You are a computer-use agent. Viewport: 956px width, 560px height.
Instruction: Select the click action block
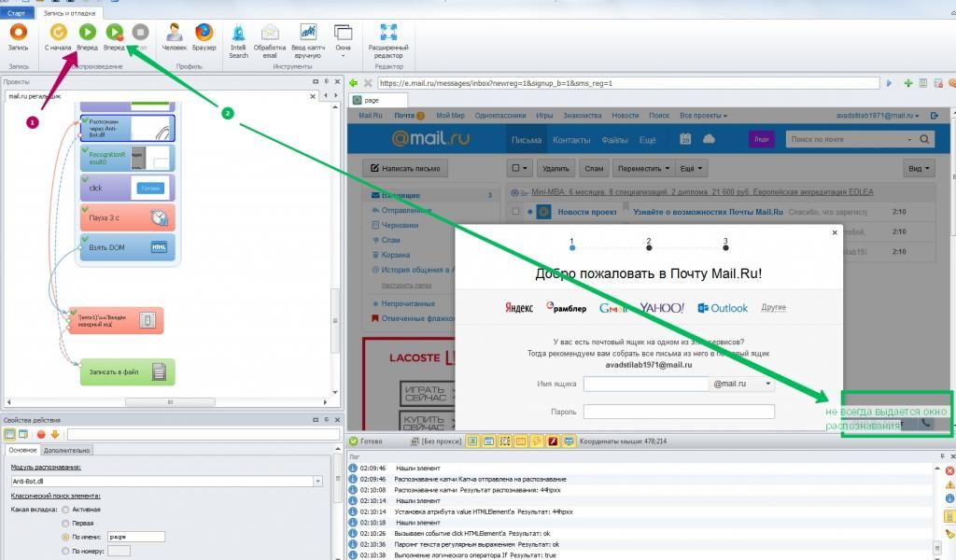coord(127,188)
